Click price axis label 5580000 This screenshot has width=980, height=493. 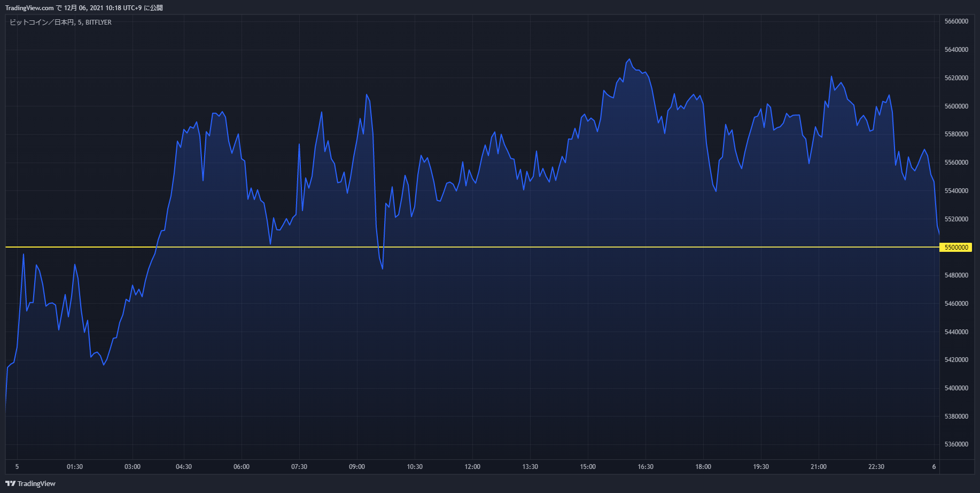click(x=956, y=134)
